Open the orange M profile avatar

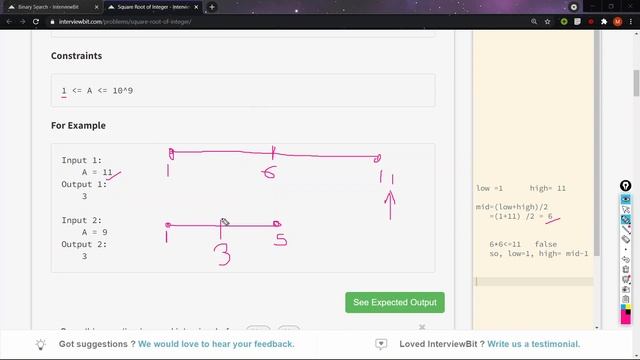tap(618, 22)
